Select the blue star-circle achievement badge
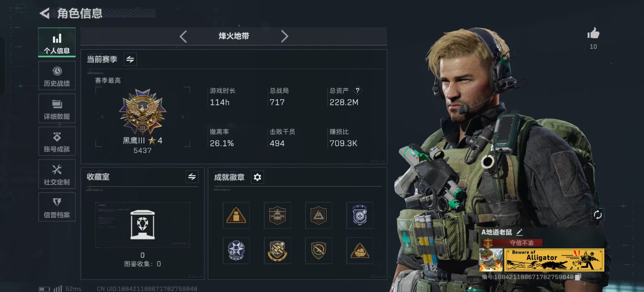The width and height of the screenshot is (644, 292). [236, 251]
